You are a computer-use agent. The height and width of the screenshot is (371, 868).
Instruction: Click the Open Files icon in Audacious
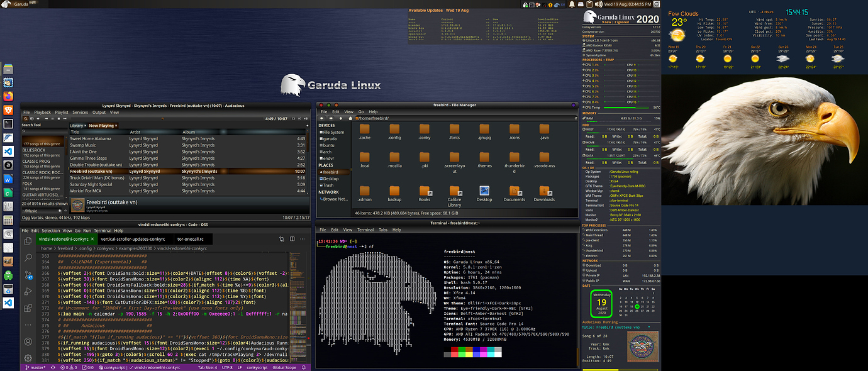[x=32, y=119]
